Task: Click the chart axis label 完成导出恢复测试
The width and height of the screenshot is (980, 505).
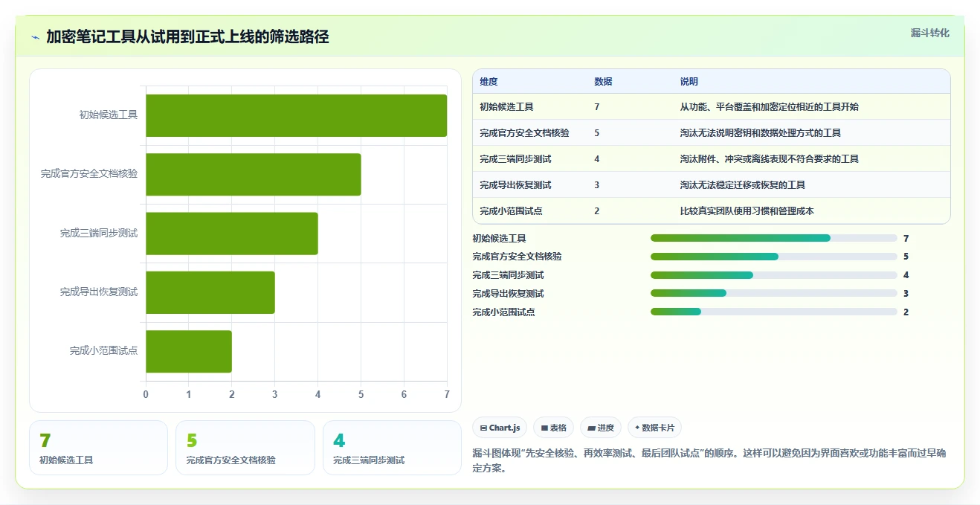Action: tap(99, 292)
